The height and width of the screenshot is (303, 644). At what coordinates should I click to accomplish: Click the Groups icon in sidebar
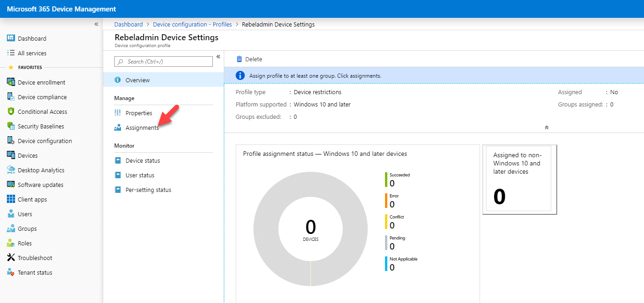click(11, 229)
